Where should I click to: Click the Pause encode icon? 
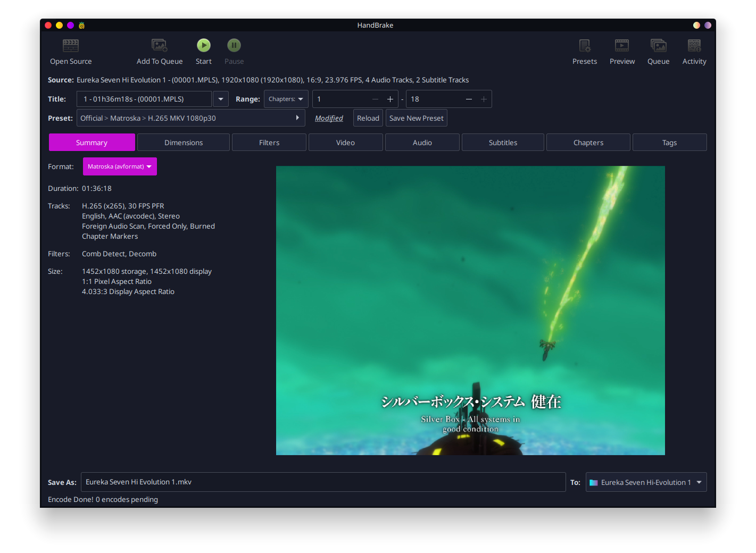(234, 45)
